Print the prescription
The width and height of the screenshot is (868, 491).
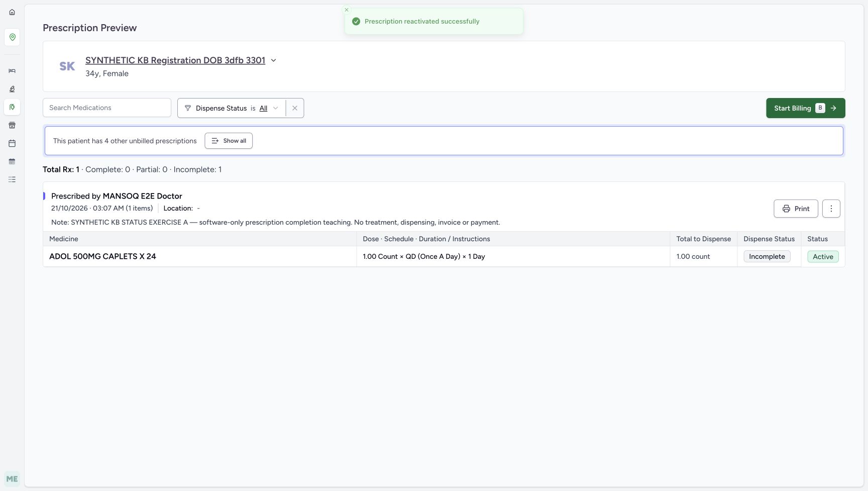pyautogui.click(x=796, y=209)
